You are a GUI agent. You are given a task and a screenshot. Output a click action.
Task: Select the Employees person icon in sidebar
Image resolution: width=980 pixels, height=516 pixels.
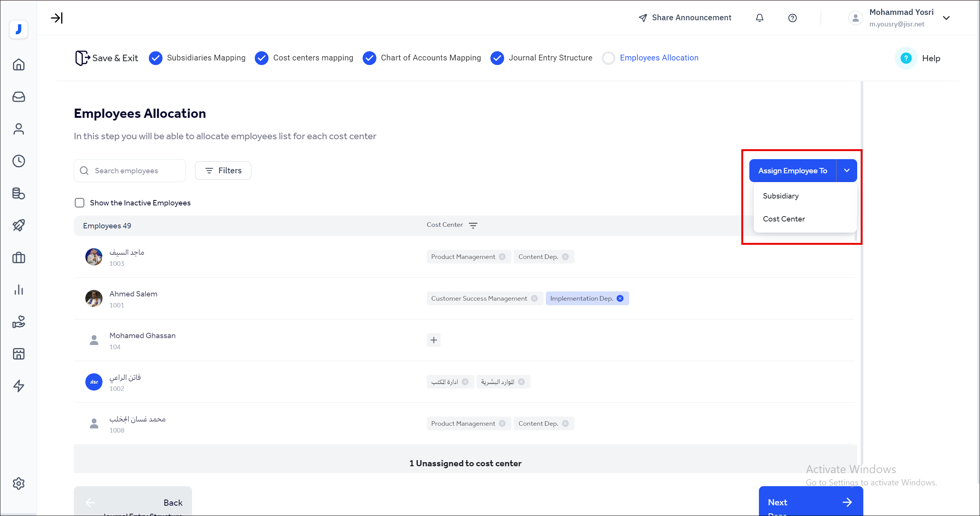point(18,129)
